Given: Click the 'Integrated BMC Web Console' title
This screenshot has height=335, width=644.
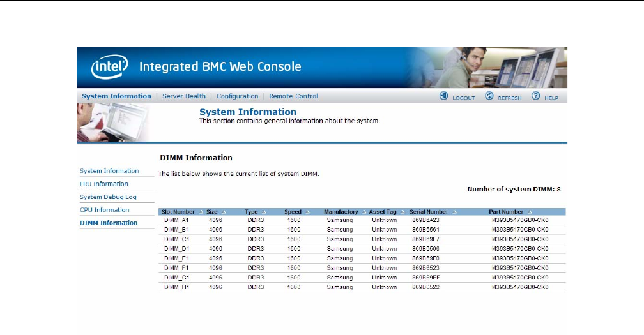Looking at the screenshot, I should [x=220, y=66].
